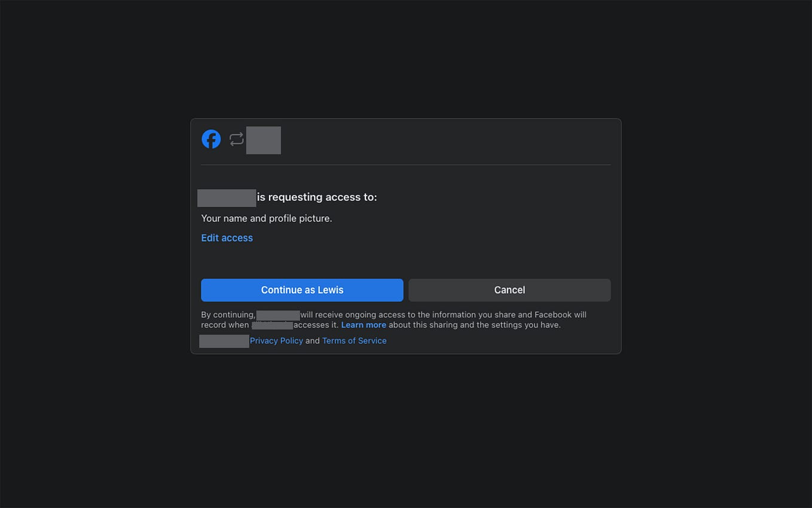Click the heading "is requesting access to:"

317,197
